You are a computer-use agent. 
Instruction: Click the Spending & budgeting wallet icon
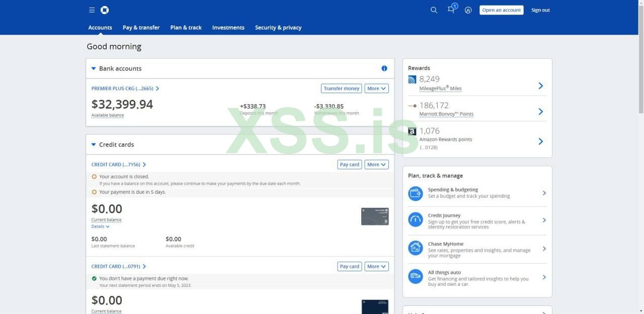coord(416,193)
